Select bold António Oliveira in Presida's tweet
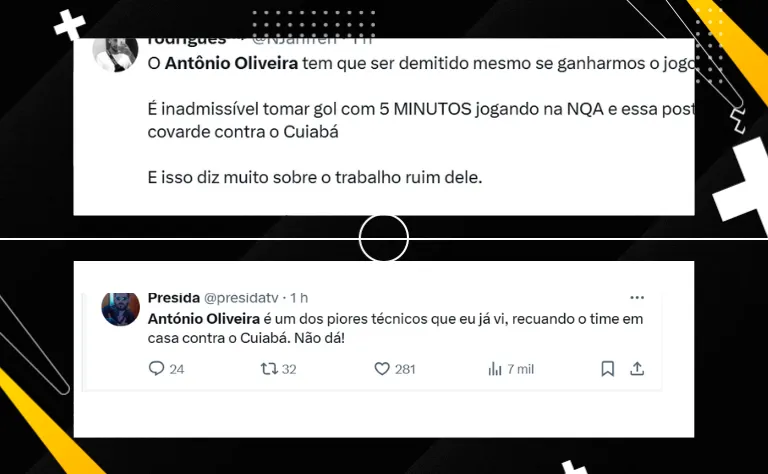This screenshot has height=474, width=768. 204,319
